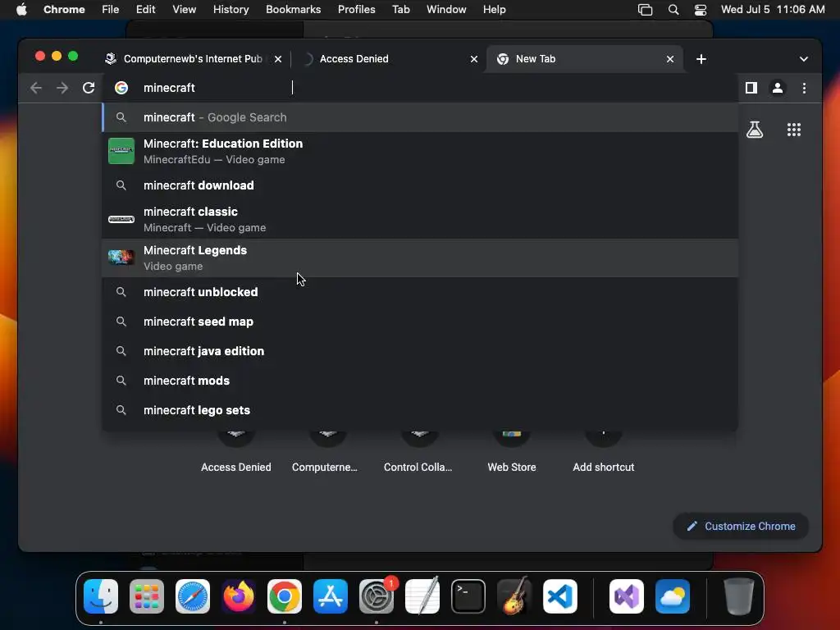Viewport: 840px width, 630px height.
Task: Open Terminal from the Dock
Action: point(468,596)
